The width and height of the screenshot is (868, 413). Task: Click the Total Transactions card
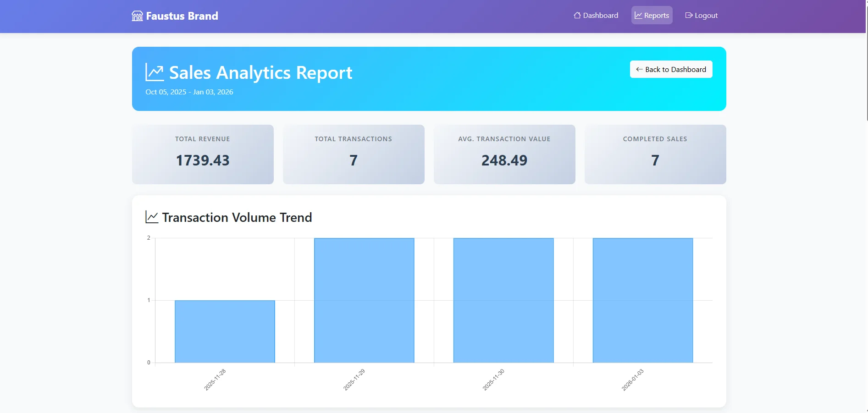(353, 154)
